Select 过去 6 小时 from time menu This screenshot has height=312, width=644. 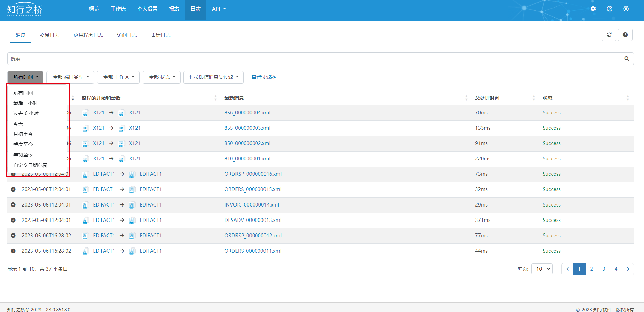coord(26,113)
